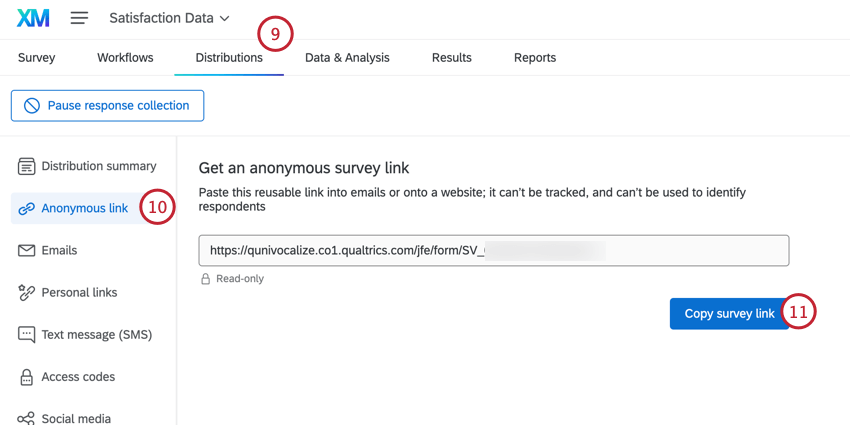Open the Results tab
Image resolution: width=850 pixels, height=425 pixels.
[451, 58]
